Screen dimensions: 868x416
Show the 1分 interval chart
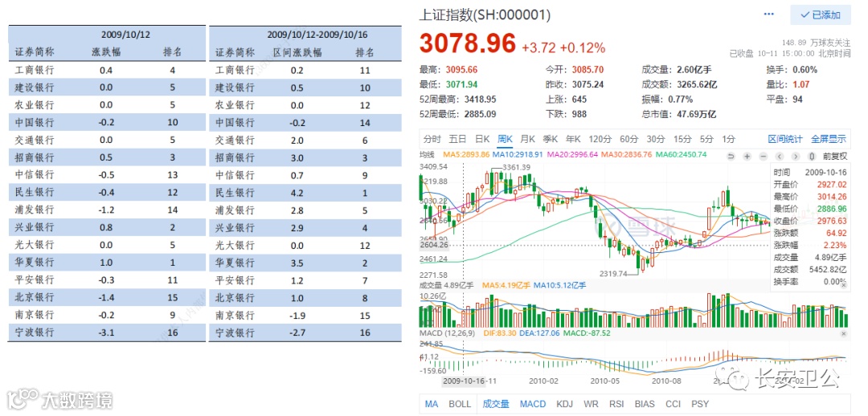click(728, 139)
